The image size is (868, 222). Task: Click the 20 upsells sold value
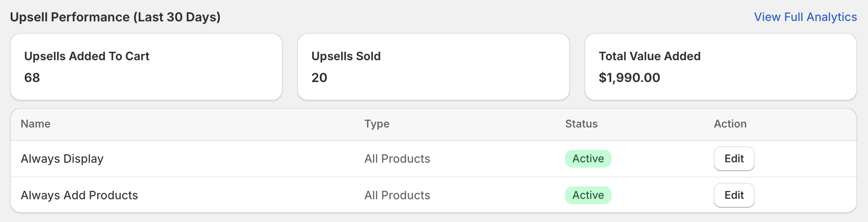(x=319, y=78)
